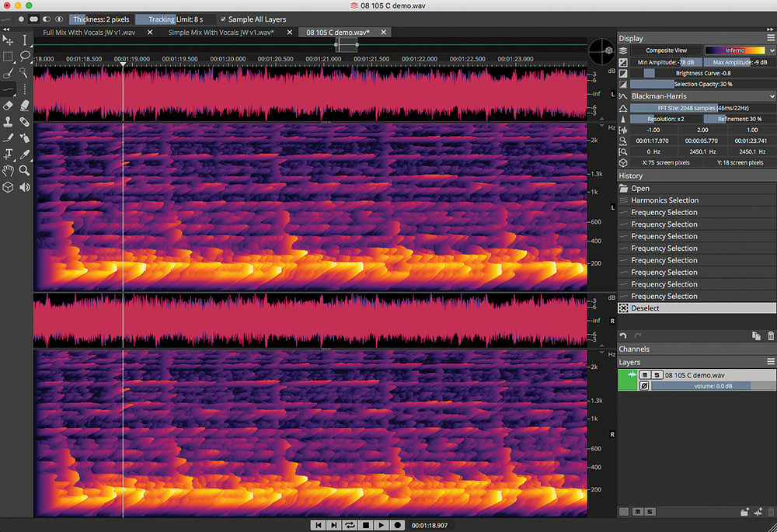Select the Zoom magnifier tool
The width and height of the screenshot is (777, 532).
pos(25,171)
